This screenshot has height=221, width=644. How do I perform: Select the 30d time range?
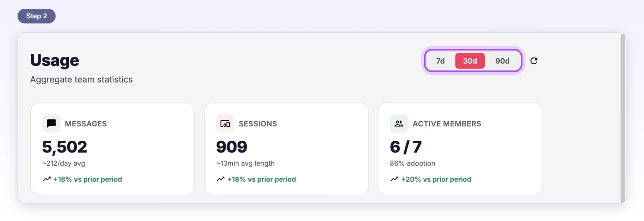pos(470,61)
